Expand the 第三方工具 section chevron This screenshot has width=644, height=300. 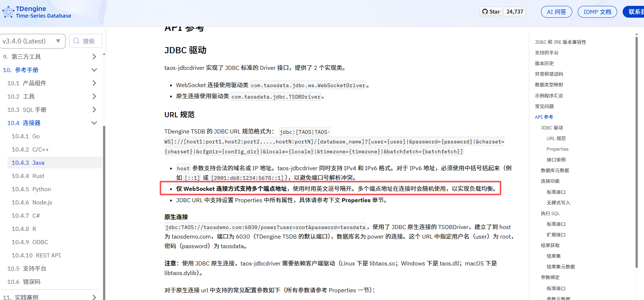94,57
